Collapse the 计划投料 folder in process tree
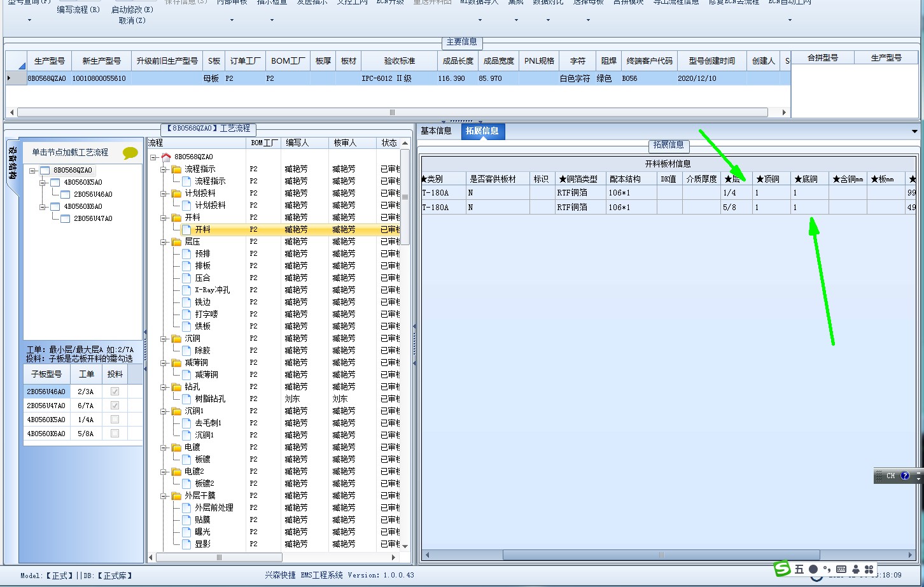924x587 pixels. tap(164, 193)
